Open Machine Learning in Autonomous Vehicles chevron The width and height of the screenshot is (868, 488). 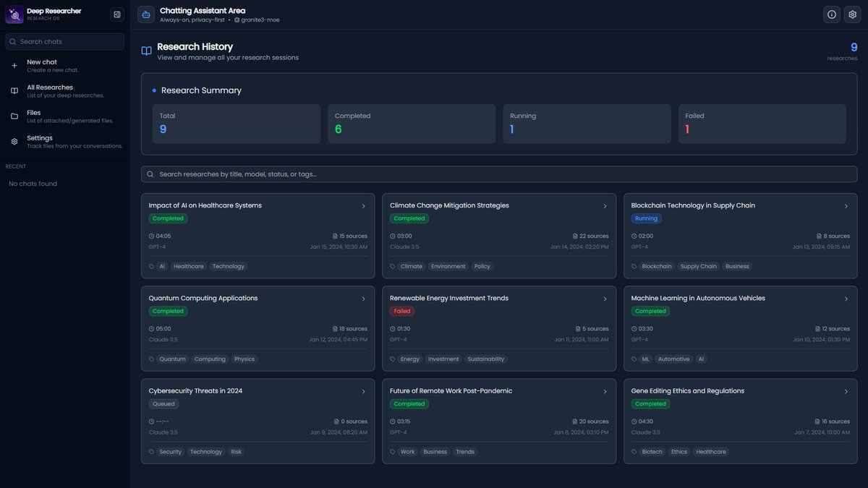click(x=846, y=299)
